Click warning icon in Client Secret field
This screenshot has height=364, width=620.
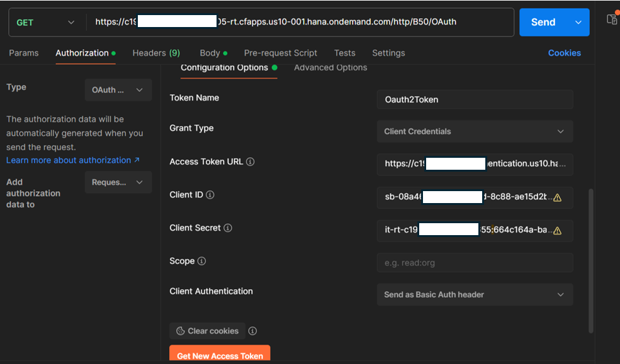(557, 231)
